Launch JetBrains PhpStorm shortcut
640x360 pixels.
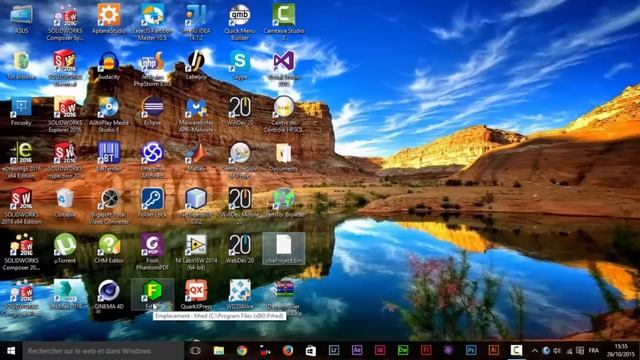(x=152, y=69)
